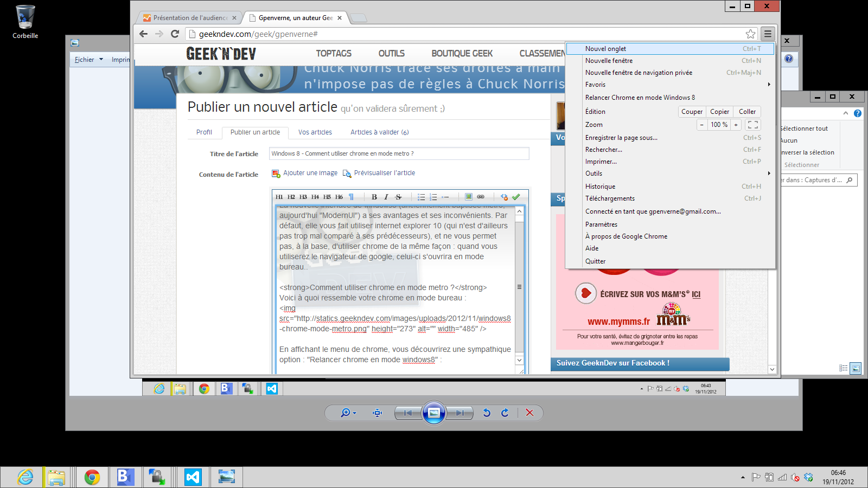This screenshot has height=488, width=868.
Task: Insert a bulleted list in the editor
Action: 421,197
